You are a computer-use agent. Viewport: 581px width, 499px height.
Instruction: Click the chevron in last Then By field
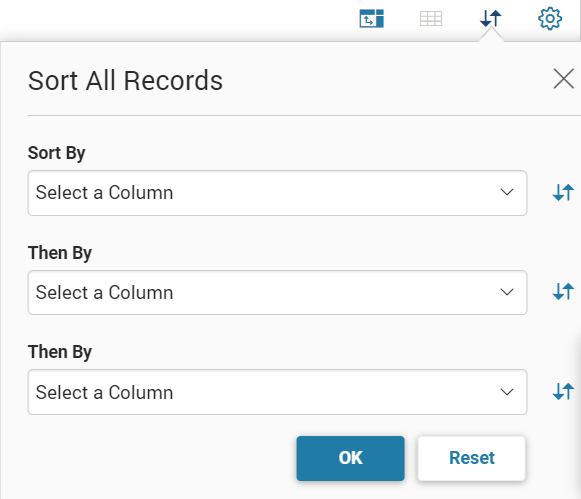tap(507, 392)
